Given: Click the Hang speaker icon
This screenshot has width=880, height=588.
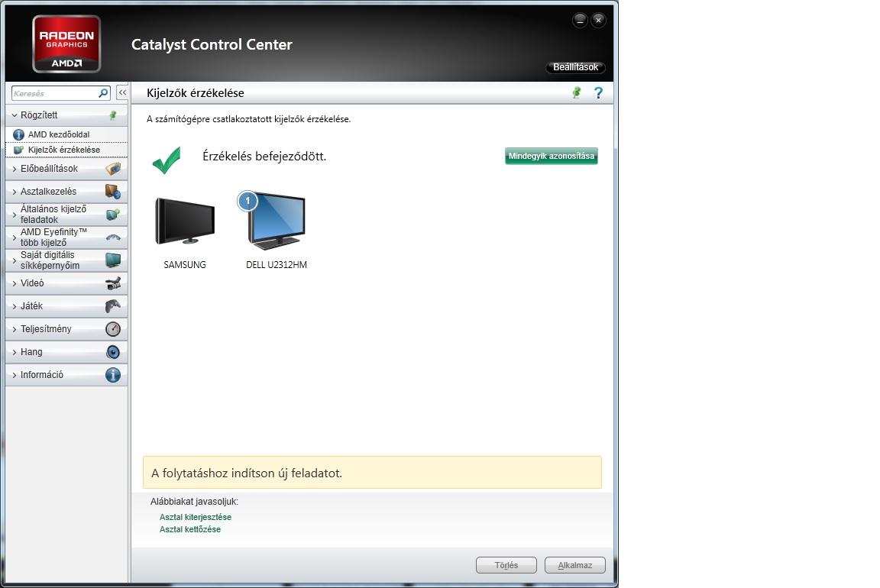Looking at the screenshot, I should point(113,352).
